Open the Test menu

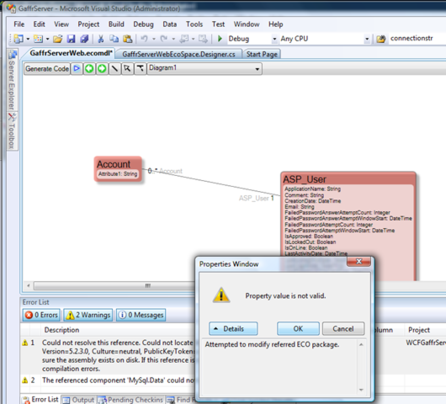(x=218, y=24)
